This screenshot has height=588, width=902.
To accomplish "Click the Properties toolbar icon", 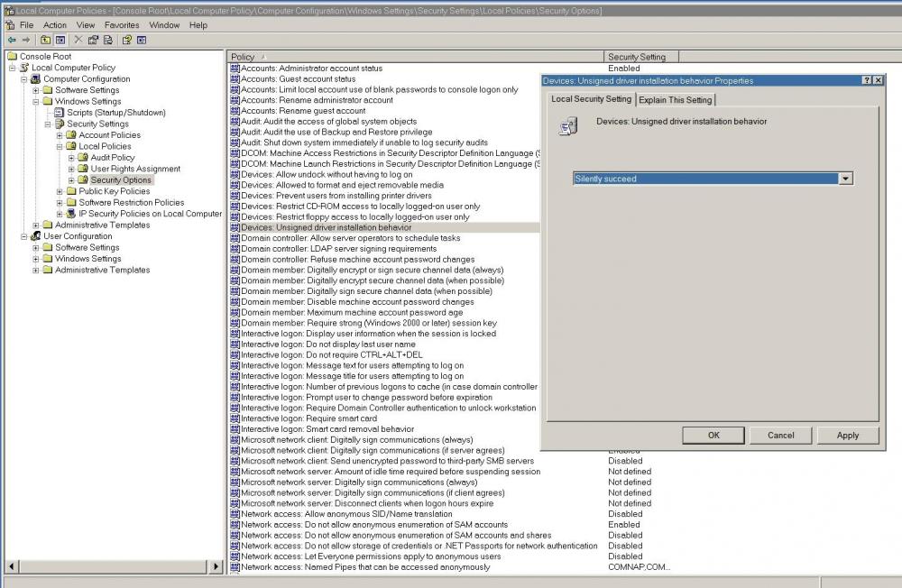I will click(93, 40).
